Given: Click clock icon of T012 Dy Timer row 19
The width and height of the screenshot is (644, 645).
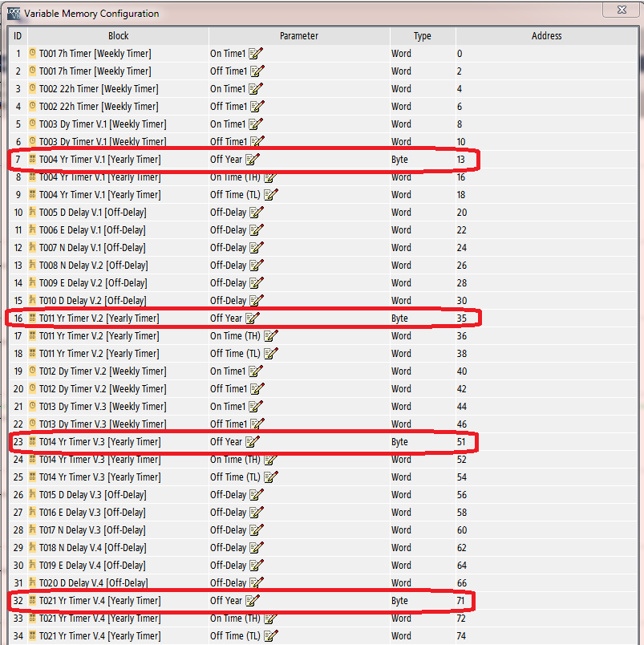Looking at the screenshot, I should tap(33, 371).
